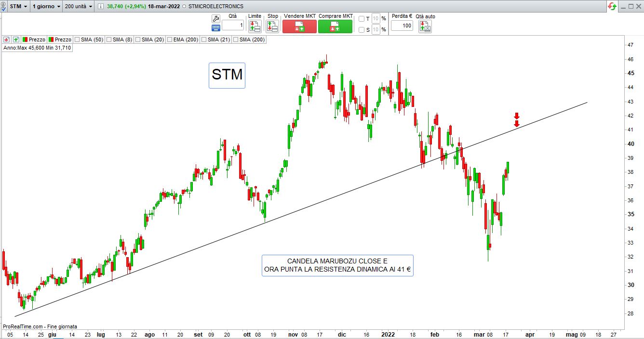Enable the EMA (200) checkbox
Image resolution: width=644 pixels, height=339 pixels.
coord(170,39)
